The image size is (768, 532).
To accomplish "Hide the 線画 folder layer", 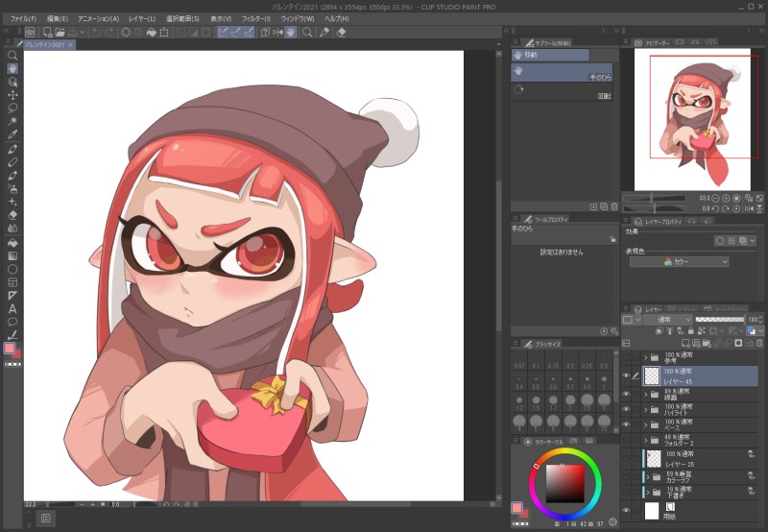I will coord(626,395).
